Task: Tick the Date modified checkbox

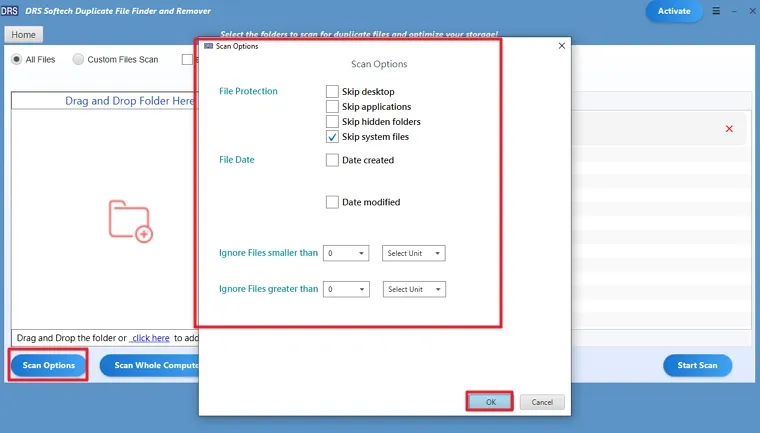Action: tap(332, 202)
